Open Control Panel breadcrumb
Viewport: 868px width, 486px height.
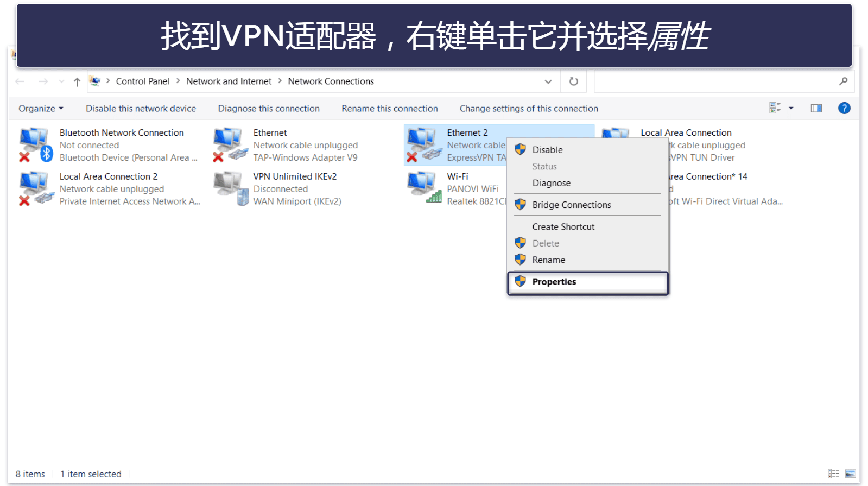click(143, 81)
